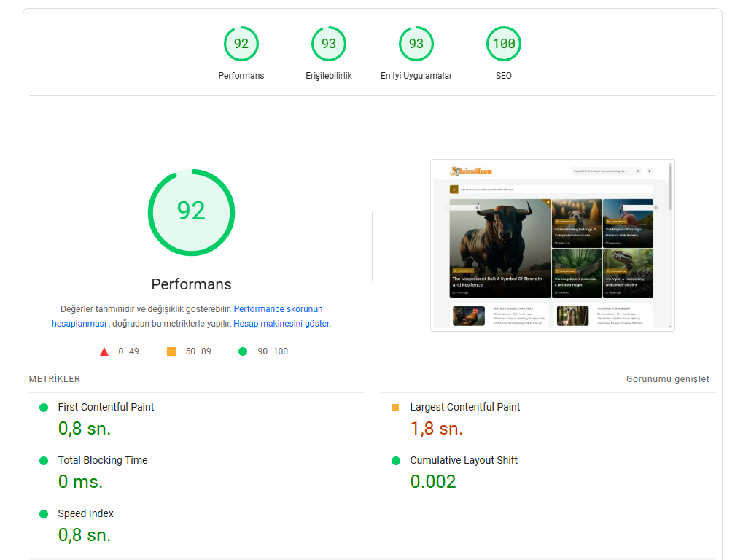The height and width of the screenshot is (560, 743).
Task: Select the First Contentful Paint metric label
Action: pos(106,407)
